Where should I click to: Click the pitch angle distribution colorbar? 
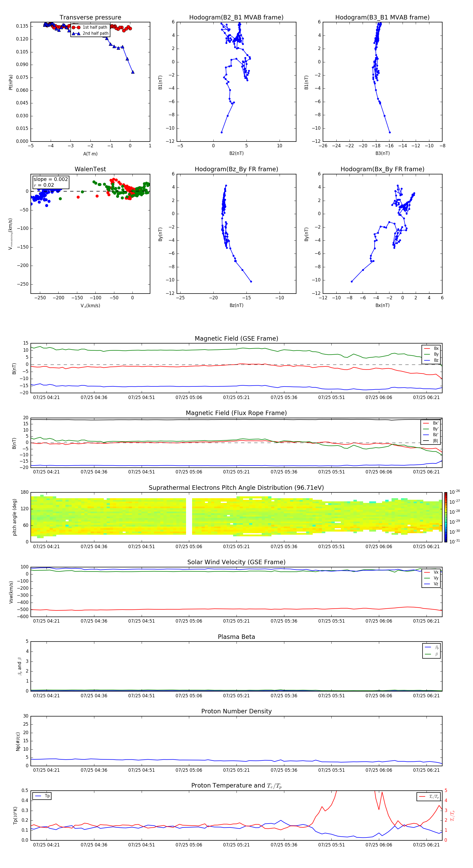pyautogui.click(x=446, y=517)
